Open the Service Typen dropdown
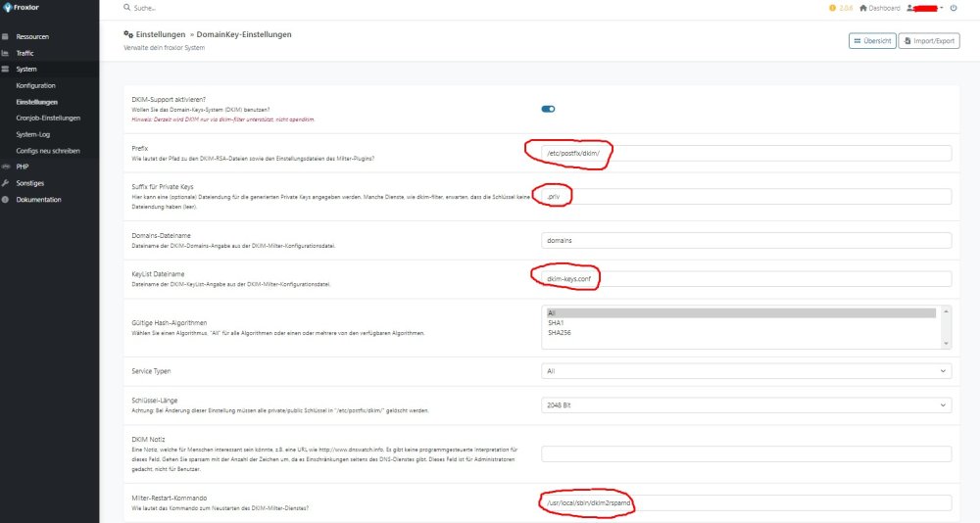Viewport: 980px width, 523px height. click(x=746, y=371)
